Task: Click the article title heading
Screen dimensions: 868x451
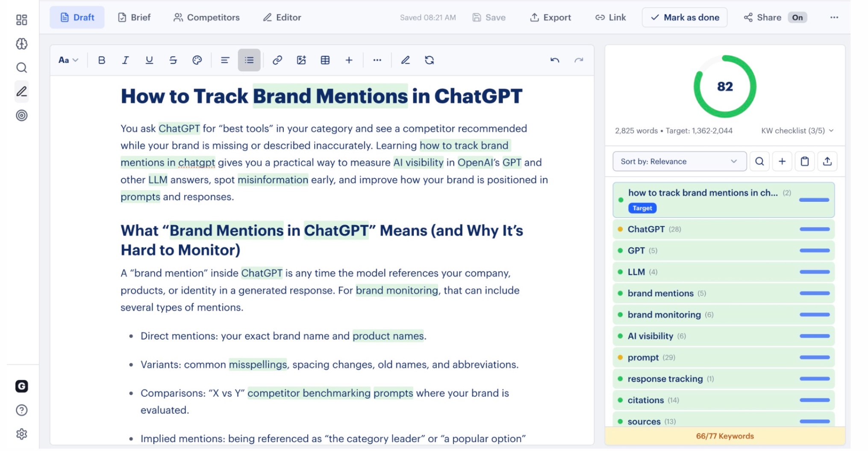Action: [321, 96]
